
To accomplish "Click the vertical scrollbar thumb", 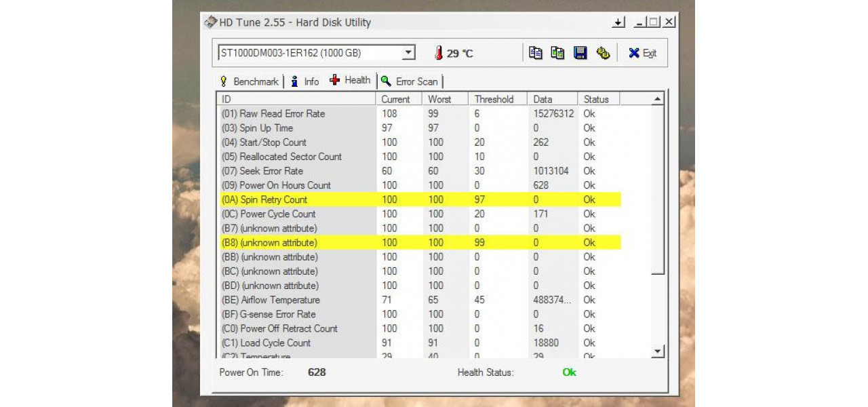I will (x=657, y=190).
